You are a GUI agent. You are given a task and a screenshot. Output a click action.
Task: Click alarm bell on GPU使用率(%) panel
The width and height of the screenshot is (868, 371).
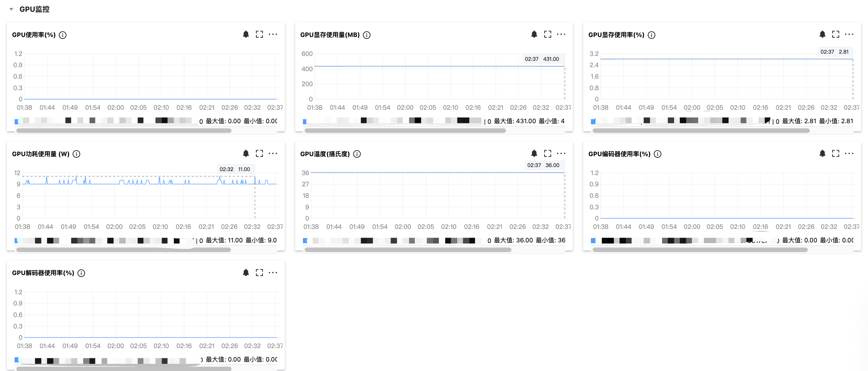pyautogui.click(x=246, y=34)
